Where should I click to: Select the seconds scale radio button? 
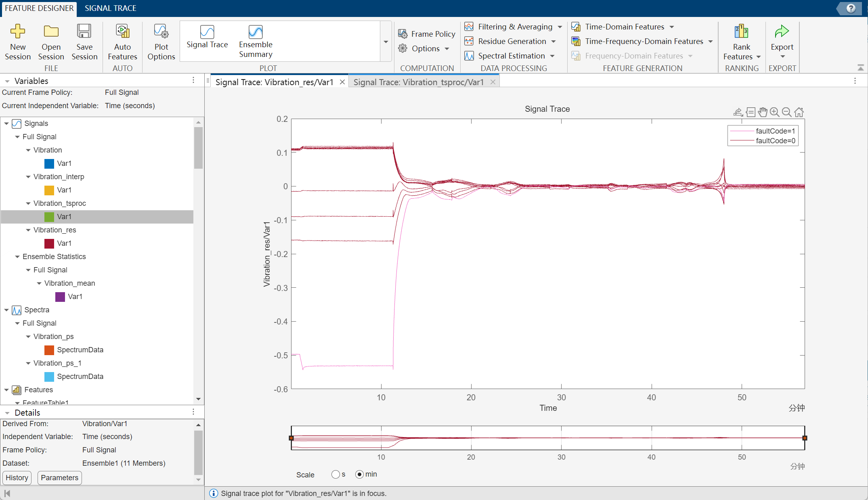[x=335, y=474]
